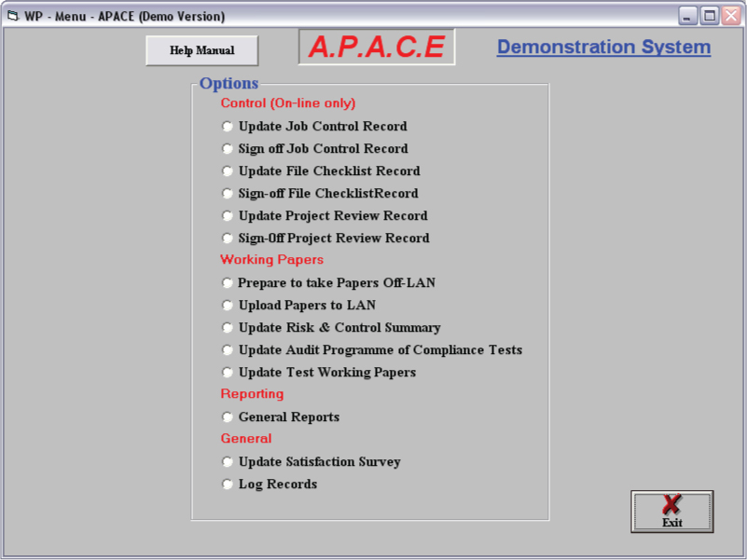Minimize the APACE menu window
Viewport: 747px width, 560px height.
click(x=687, y=16)
